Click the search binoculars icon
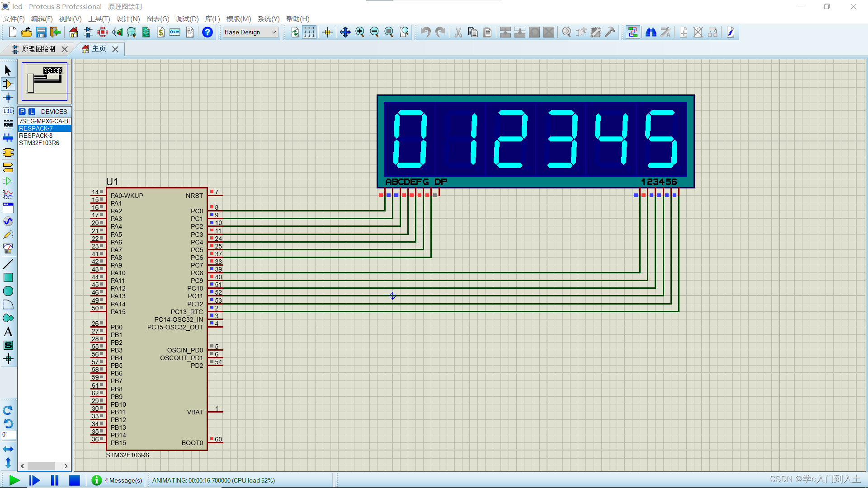 651,32
